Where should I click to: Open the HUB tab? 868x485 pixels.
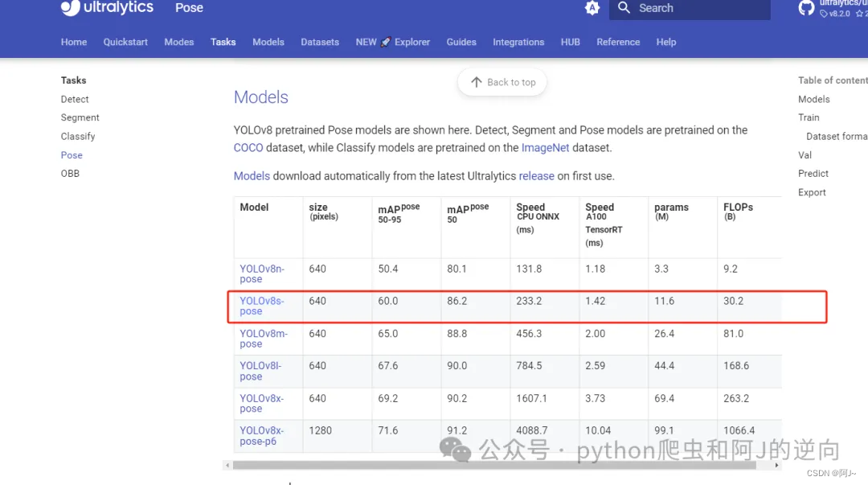570,42
